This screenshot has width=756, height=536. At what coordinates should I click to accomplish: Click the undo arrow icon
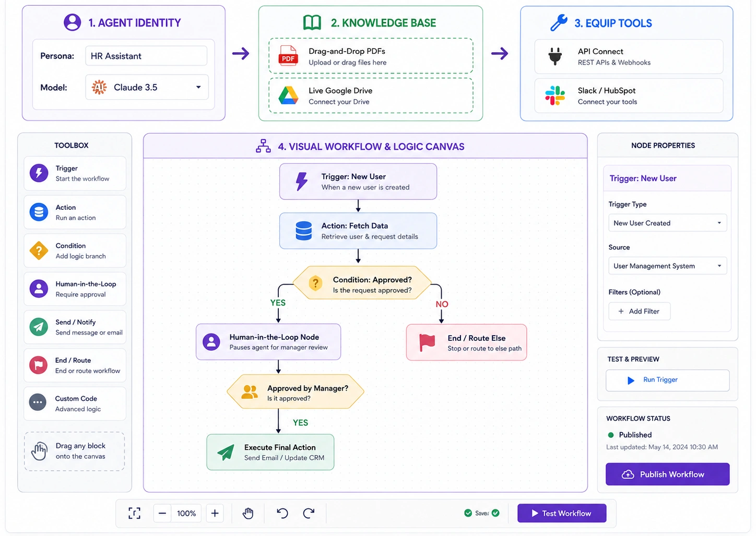pyautogui.click(x=282, y=513)
